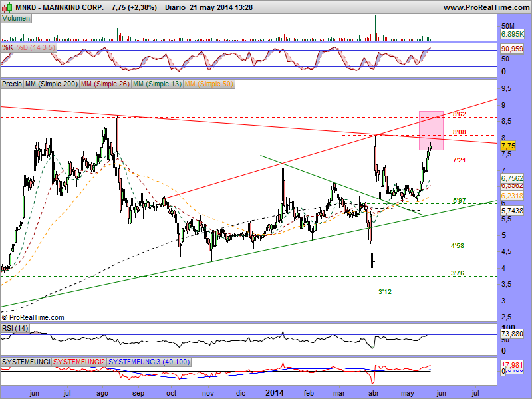Click the 3,5 price axis label
This screenshot has width=532, height=399.
tap(506, 285)
